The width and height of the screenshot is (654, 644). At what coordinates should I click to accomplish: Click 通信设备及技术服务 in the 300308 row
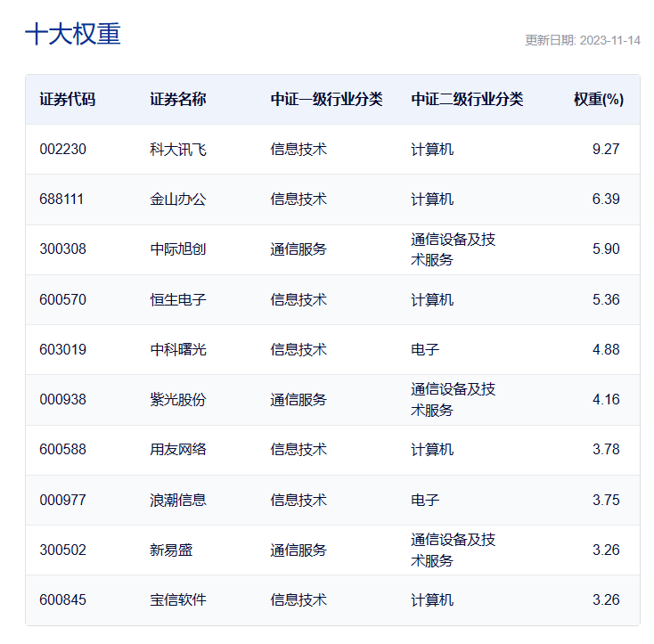point(454,249)
